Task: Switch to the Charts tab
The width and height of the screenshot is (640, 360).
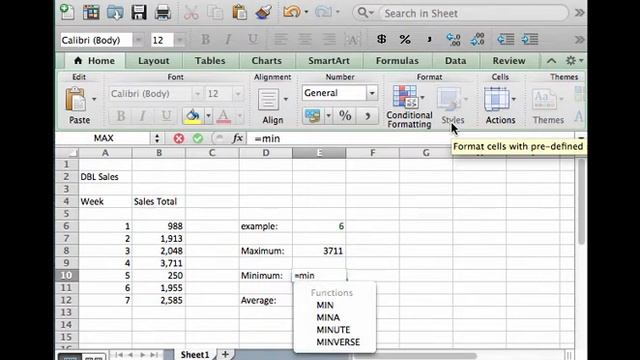Action: click(x=267, y=61)
